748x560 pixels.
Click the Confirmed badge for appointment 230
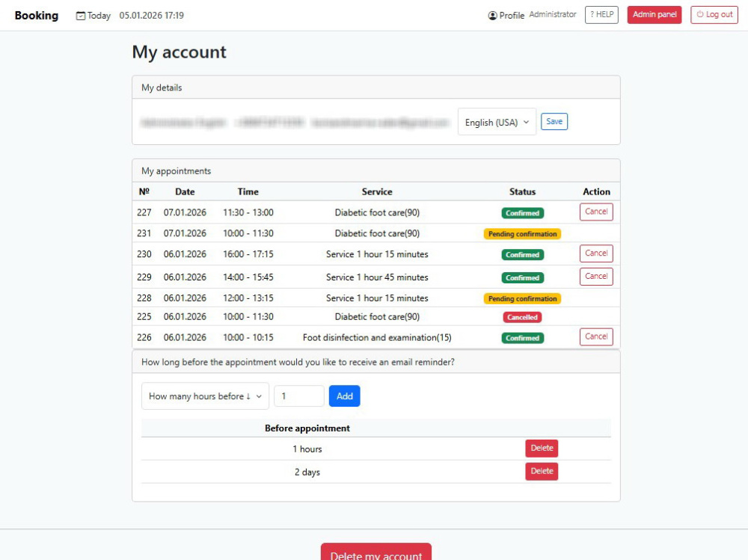(522, 255)
